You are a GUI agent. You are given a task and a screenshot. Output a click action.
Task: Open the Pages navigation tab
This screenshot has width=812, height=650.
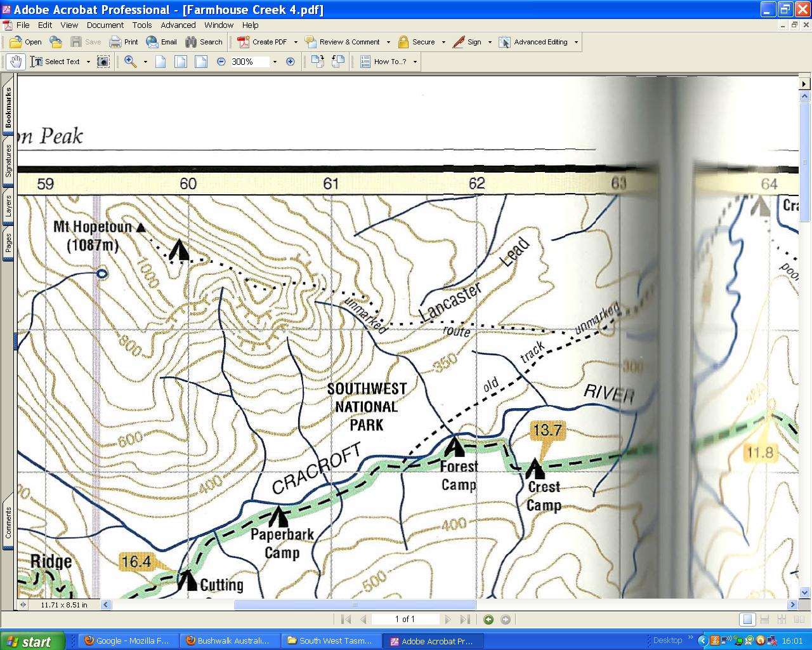point(8,243)
